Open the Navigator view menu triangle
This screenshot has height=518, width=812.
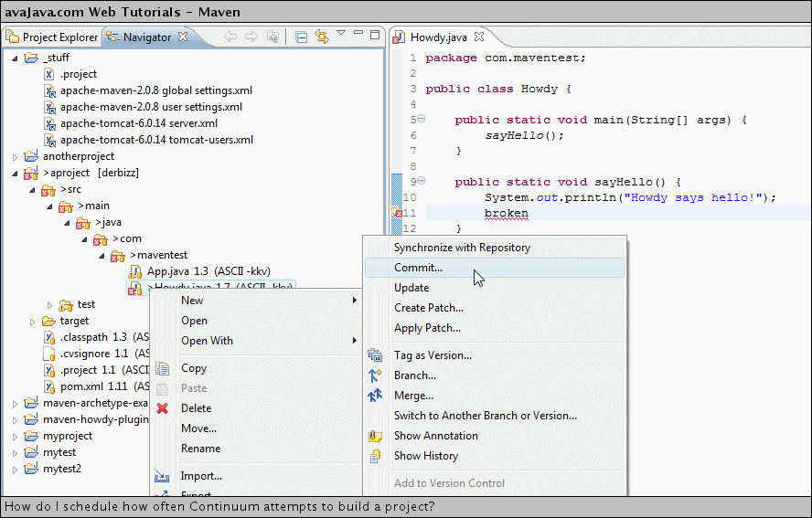coord(341,33)
